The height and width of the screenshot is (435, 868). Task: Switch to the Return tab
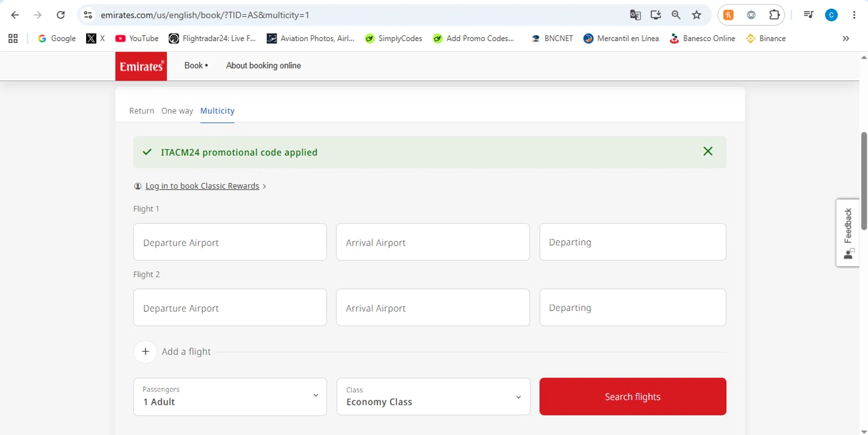[x=142, y=111]
